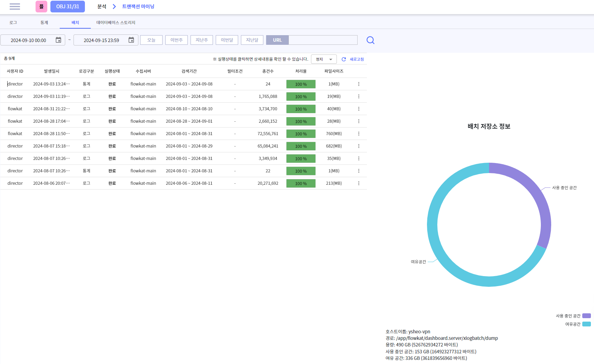
Task: Open the end date calendar picker
Action: [131, 40]
